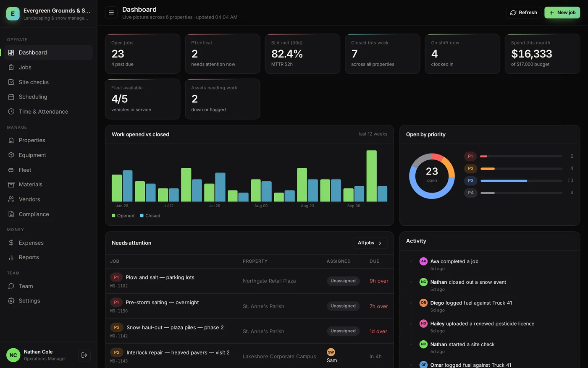This screenshot has height=368, width=588.
Task: Click Diego's DR avatar in Activity
Action: point(423,303)
